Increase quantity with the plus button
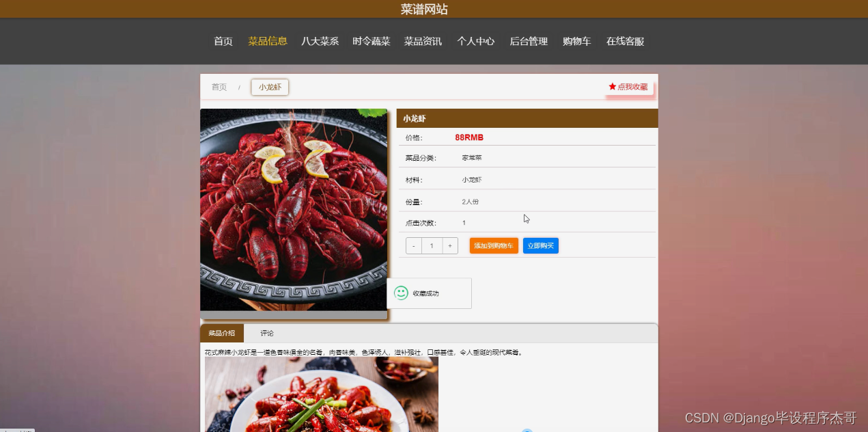This screenshot has height=432, width=868. click(x=450, y=246)
